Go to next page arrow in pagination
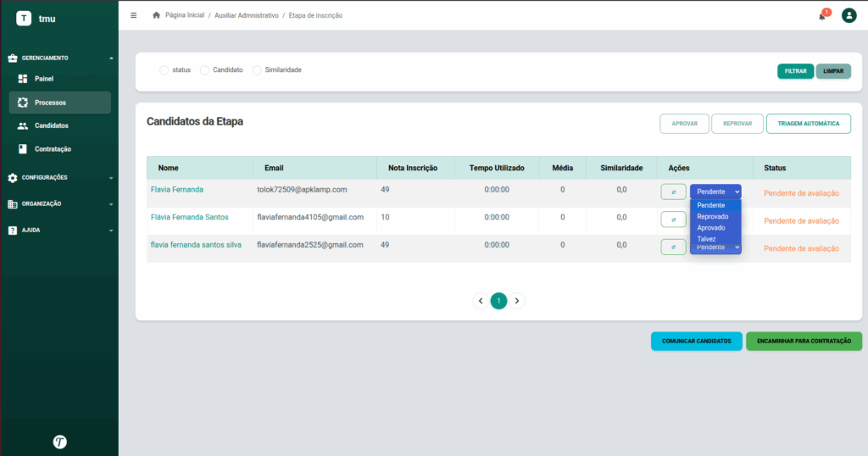This screenshot has width=868, height=456. coord(516,301)
